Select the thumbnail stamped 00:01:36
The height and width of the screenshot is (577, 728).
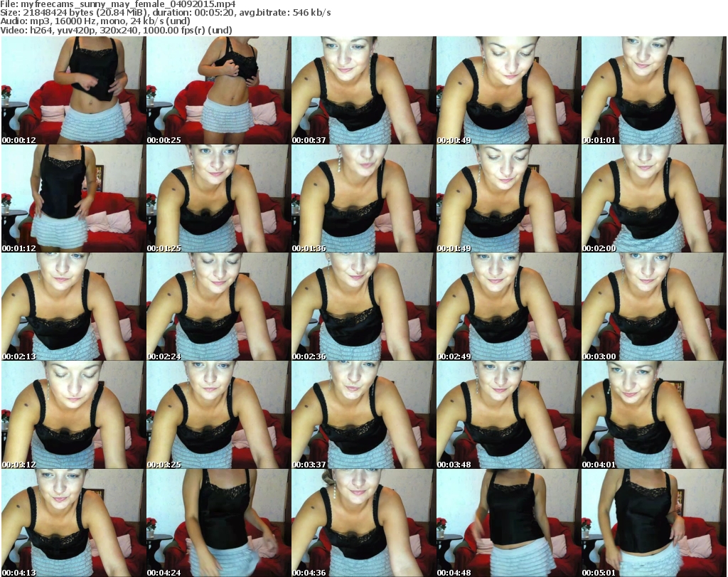coord(363,198)
